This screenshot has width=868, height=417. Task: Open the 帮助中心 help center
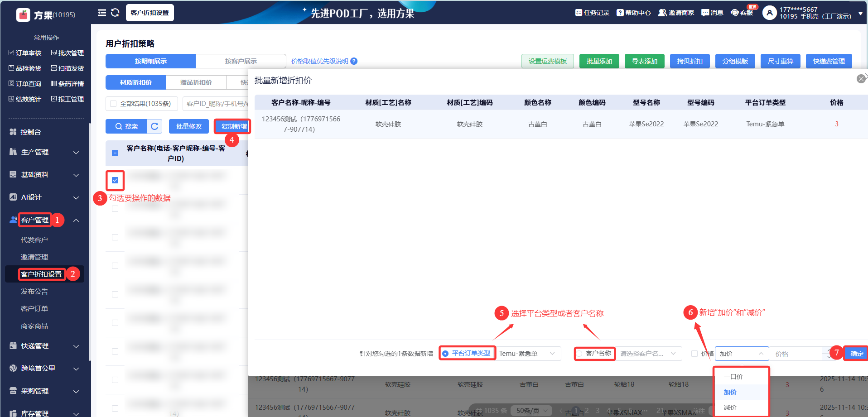(633, 13)
